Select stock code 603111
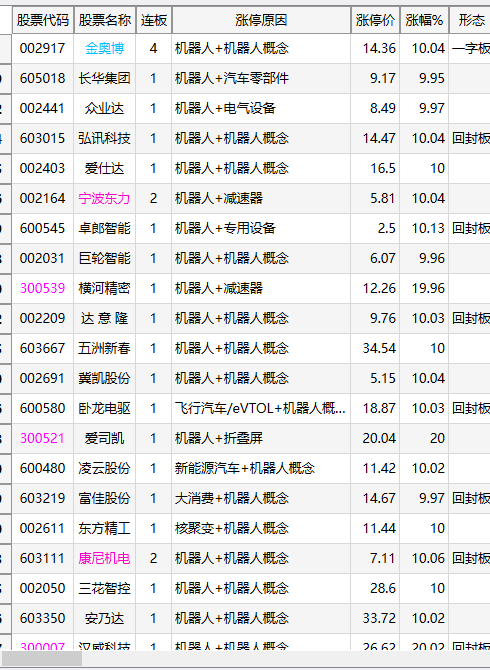 click(43, 558)
